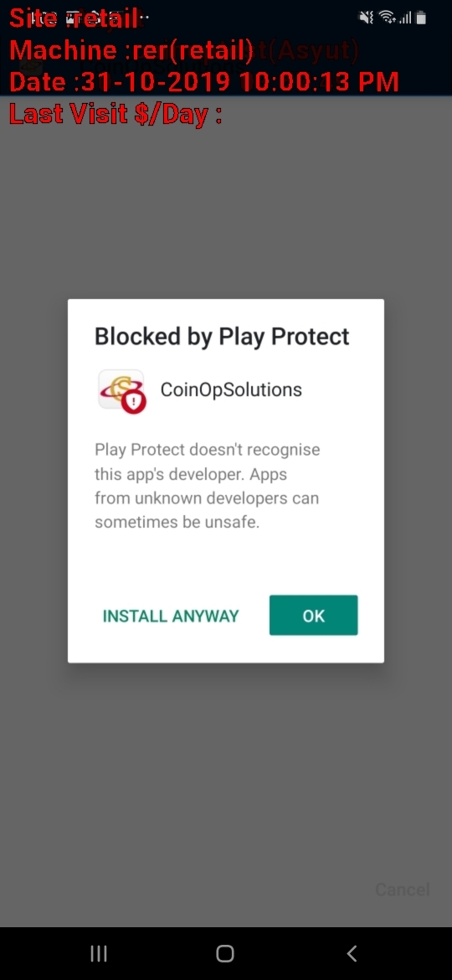The image size is (452, 980).
Task: Go back using the navigation arrow
Action: click(352, 953)
